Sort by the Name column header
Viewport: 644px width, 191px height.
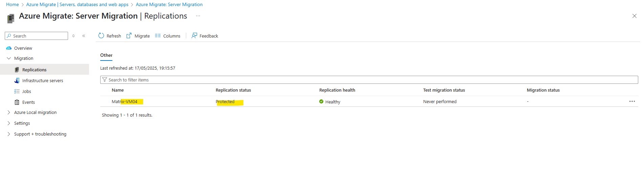[x=118, y=90]
